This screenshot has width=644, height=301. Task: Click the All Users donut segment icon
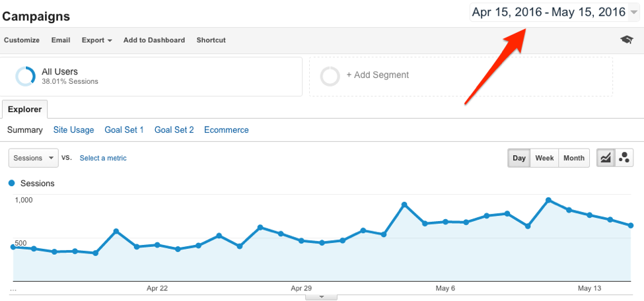(26, 77)
